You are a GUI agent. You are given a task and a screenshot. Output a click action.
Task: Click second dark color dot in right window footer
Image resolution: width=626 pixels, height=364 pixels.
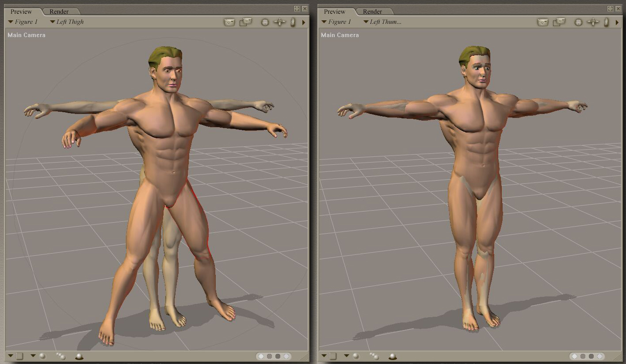(583, 356)
